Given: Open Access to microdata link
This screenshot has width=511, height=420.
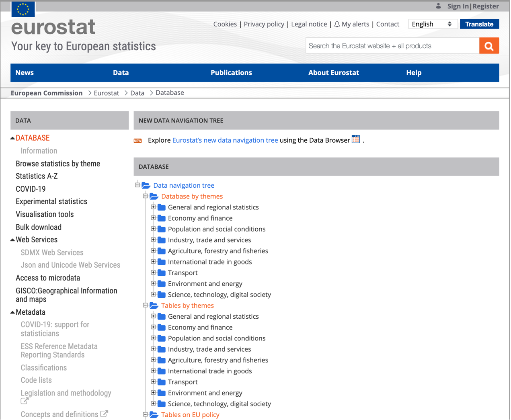Looking at the screenshot, I should [x=48, y=278].
